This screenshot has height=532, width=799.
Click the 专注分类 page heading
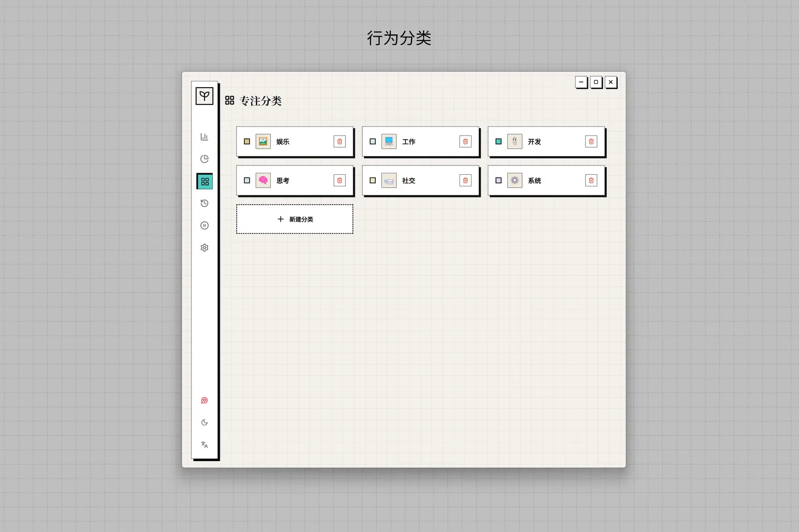[261, 100]
